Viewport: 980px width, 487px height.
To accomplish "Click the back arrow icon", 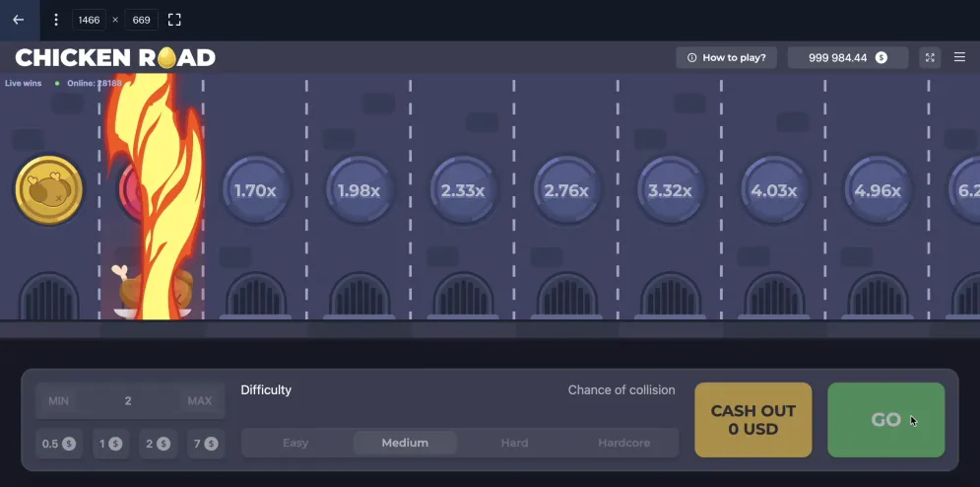I will click(x=18, y=20).
